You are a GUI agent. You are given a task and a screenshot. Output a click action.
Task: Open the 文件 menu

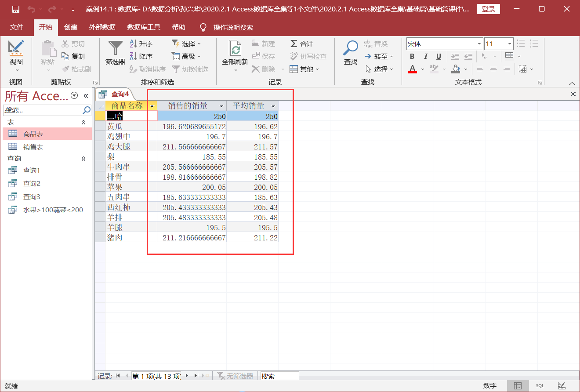click(17, 27)
